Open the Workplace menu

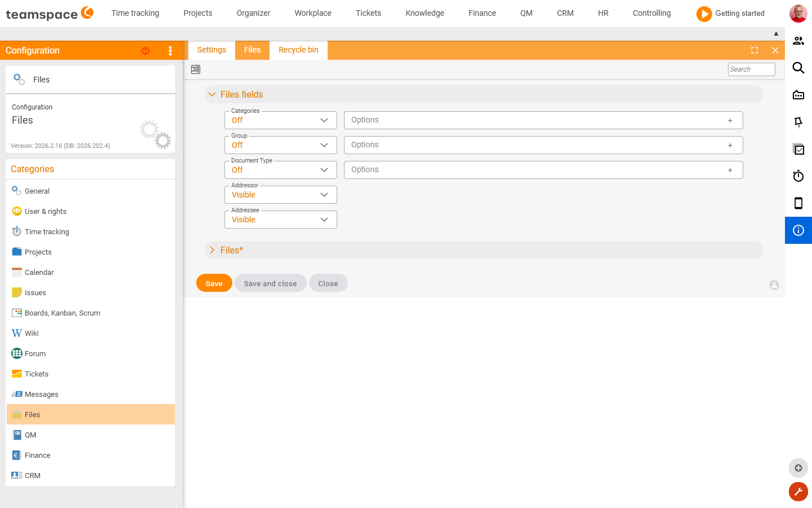pyautogui.click(x=313, y=13)
